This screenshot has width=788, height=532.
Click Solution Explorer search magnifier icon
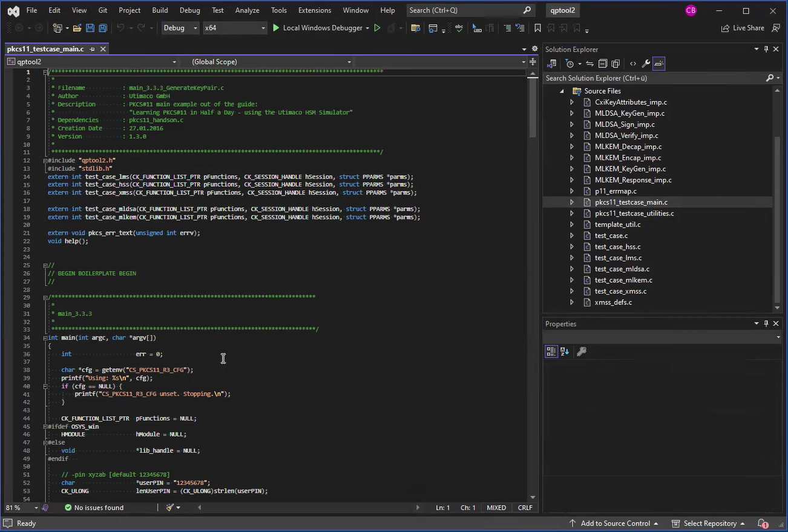(770, 78)
